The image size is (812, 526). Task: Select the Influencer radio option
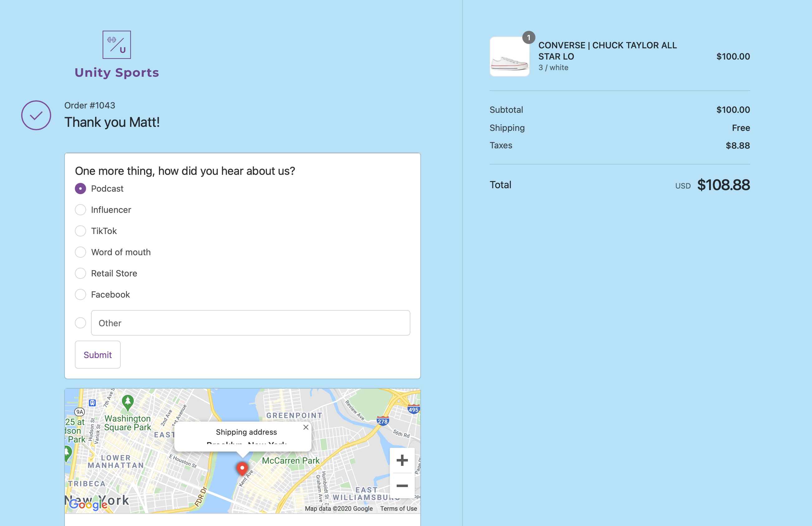click(x=80, y=210)
